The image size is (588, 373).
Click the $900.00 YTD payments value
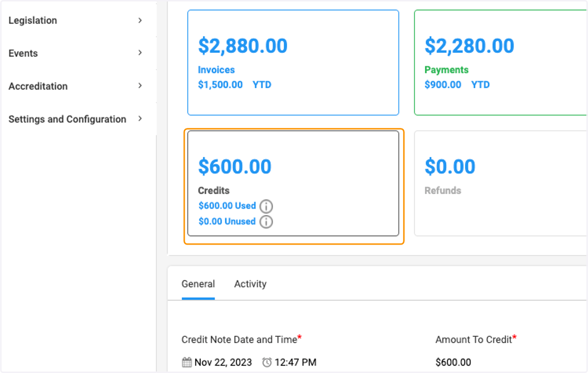click(x=457, y=85)
